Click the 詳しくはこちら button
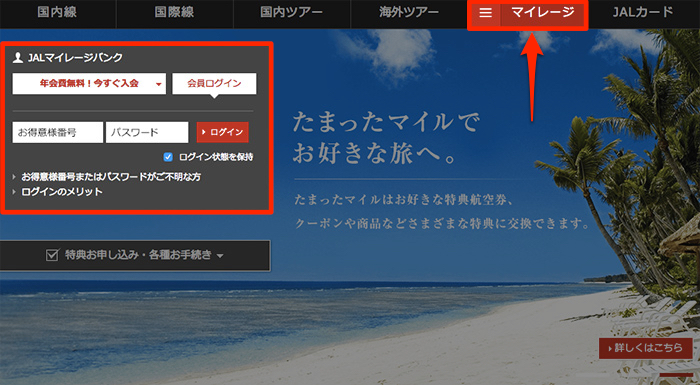The width and height of the screenshot is (700, 385). (x=646, y=348)
